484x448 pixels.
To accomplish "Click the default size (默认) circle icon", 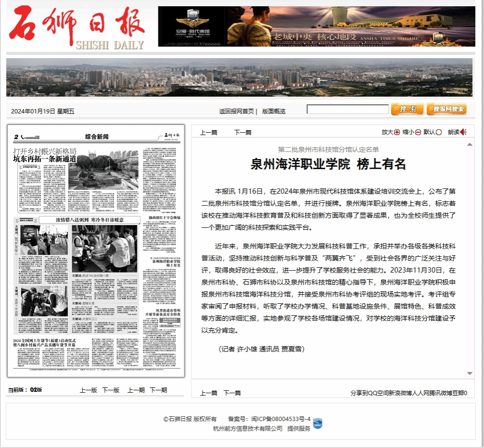I will coord(439,132).
